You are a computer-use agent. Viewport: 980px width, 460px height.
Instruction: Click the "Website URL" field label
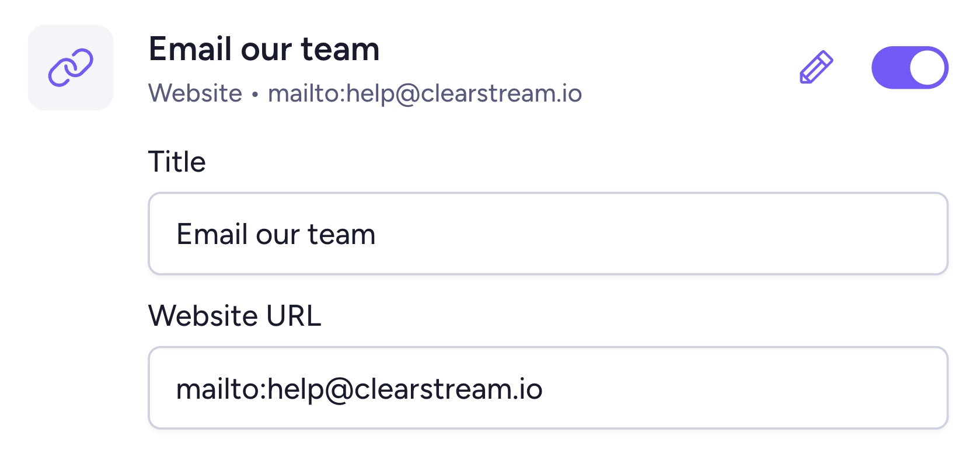tap(235, 316)
